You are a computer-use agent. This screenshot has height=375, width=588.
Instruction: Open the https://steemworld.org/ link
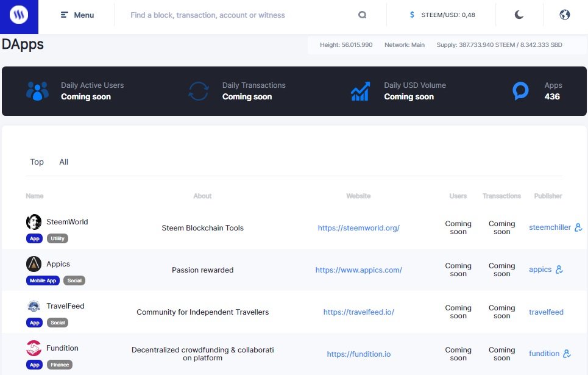tap(359, 228)
